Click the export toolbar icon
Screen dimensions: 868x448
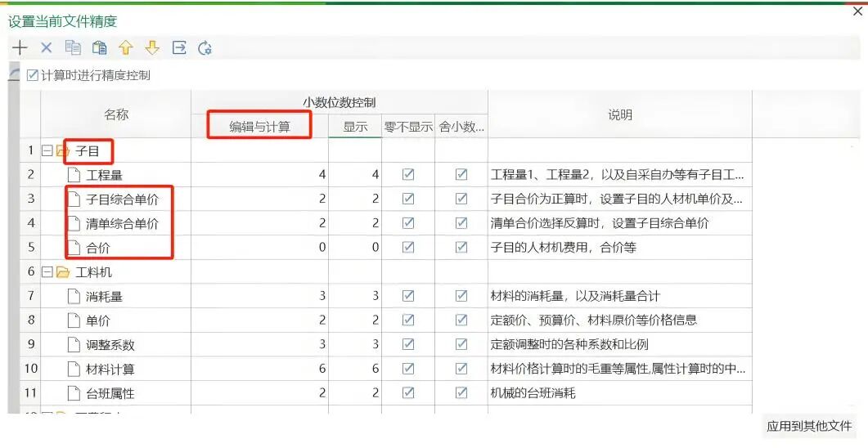[179, 48]
